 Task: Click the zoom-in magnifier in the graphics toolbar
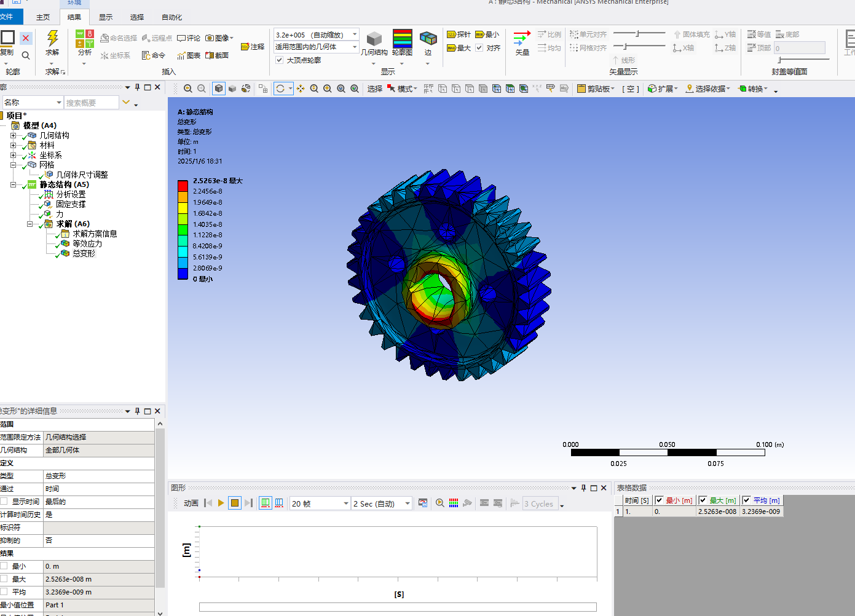[328, 89]
